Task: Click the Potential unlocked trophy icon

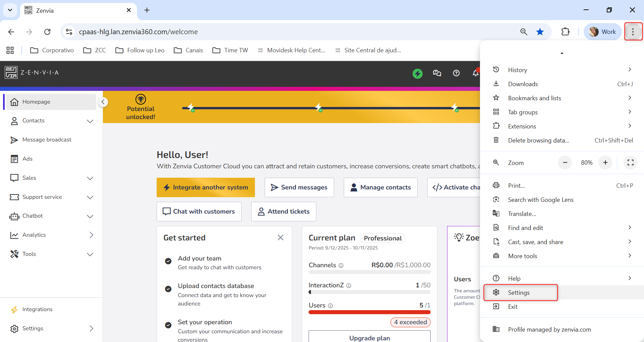Action: [141, 99]
